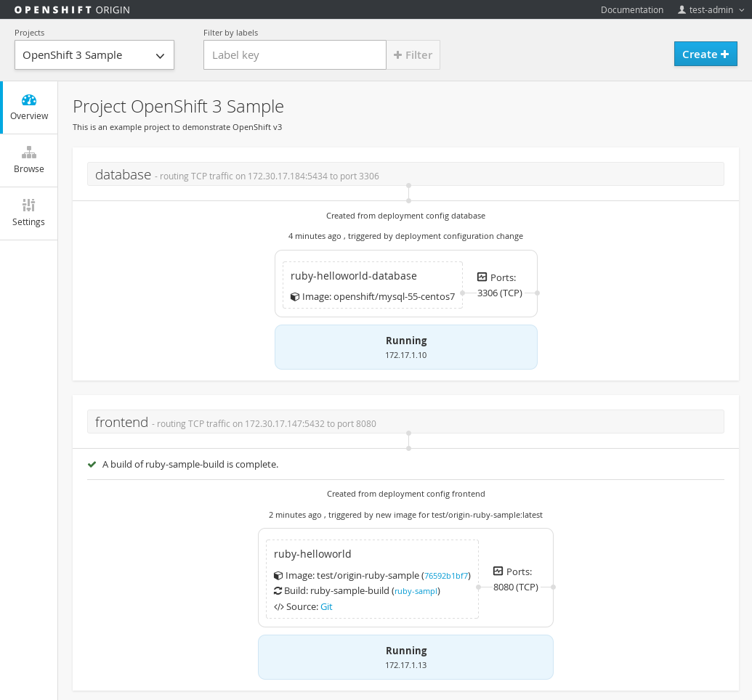Click the ruby-helloworld-database container name

353,276
